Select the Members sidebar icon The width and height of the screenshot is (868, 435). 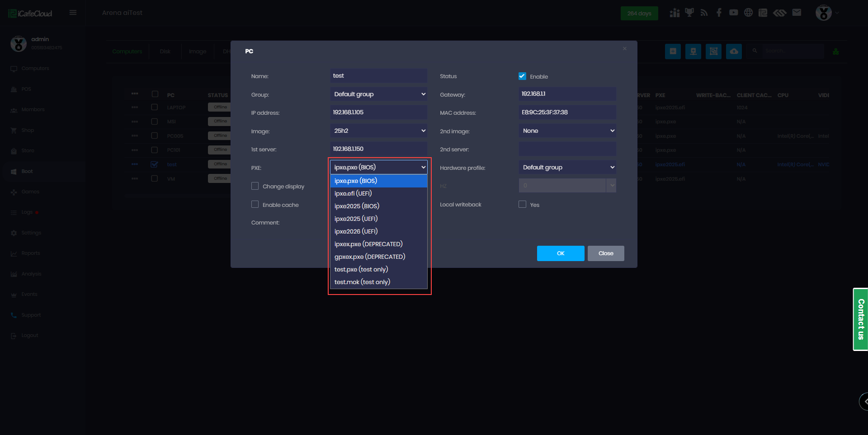pos(14,109)
